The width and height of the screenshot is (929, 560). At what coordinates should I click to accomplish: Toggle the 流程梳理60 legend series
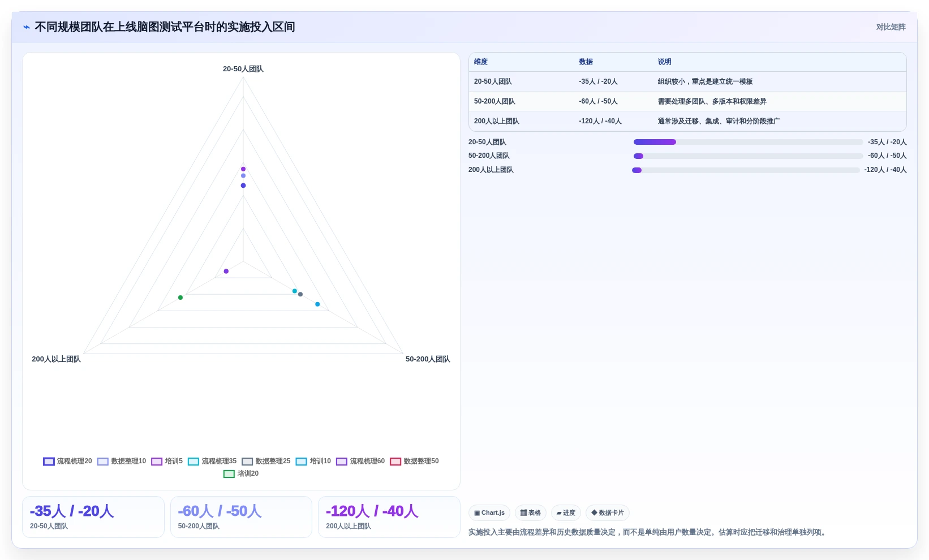(360, 461)
